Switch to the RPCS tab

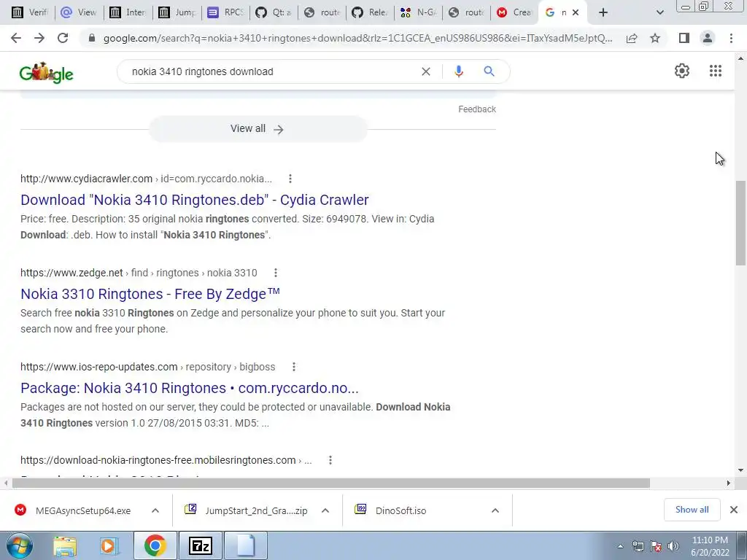click(x=226, y=12)
